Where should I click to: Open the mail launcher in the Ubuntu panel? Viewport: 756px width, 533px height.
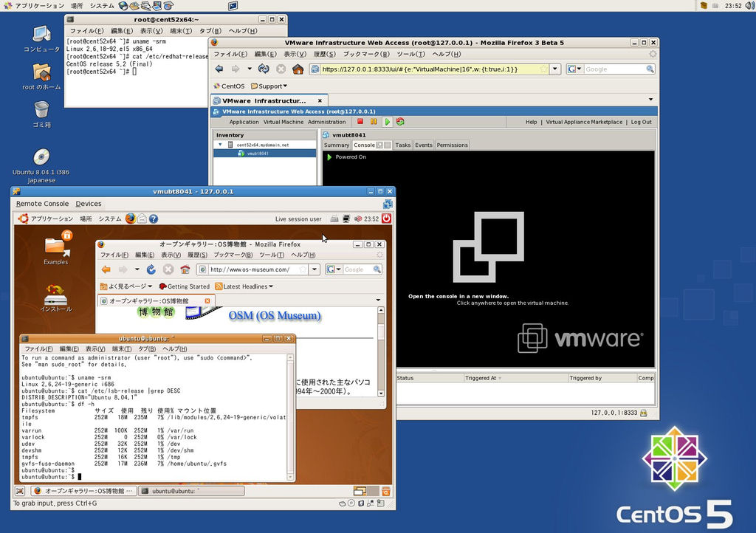(x=142, y=219)
